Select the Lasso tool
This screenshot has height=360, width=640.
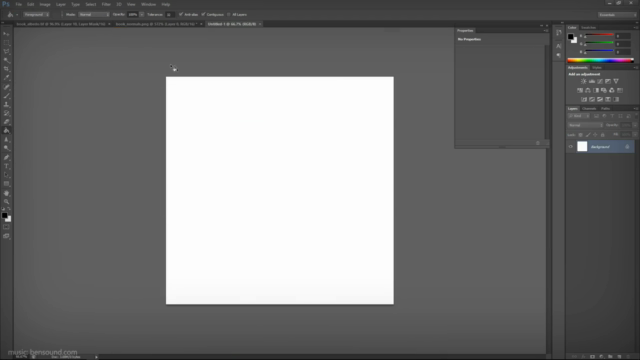coord(7,51)
